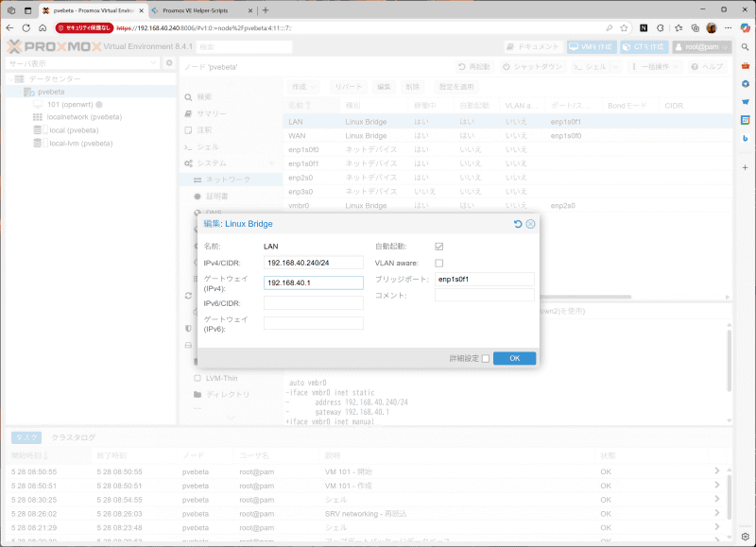Click the ドキュメント button

point(533,46)
